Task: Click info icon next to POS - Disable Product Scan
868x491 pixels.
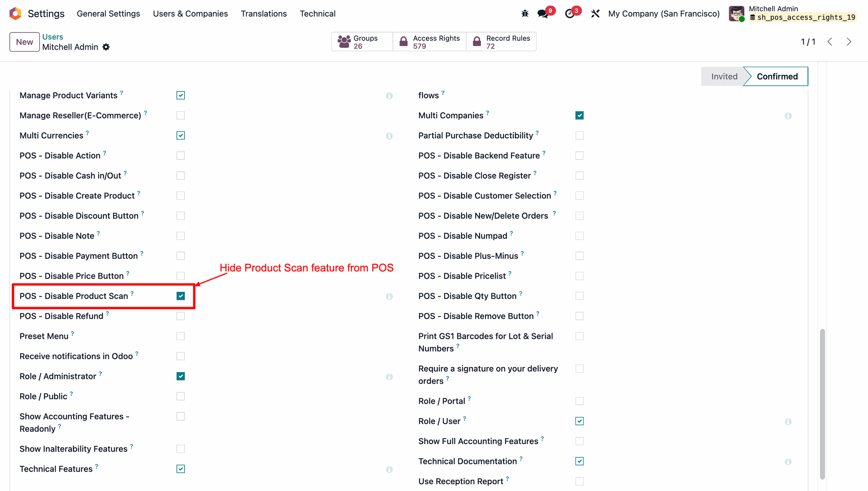Action: pyautogui.click(x=389, y=296)
